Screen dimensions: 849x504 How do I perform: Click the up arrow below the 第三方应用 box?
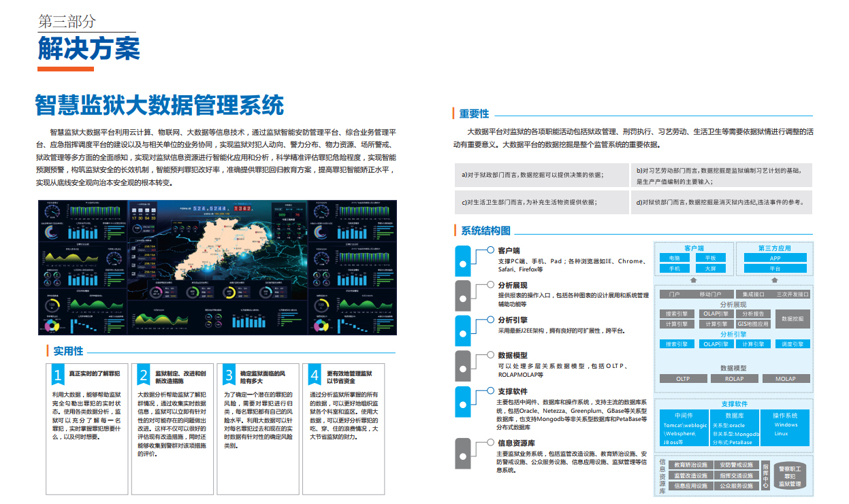tap(775, 279)
